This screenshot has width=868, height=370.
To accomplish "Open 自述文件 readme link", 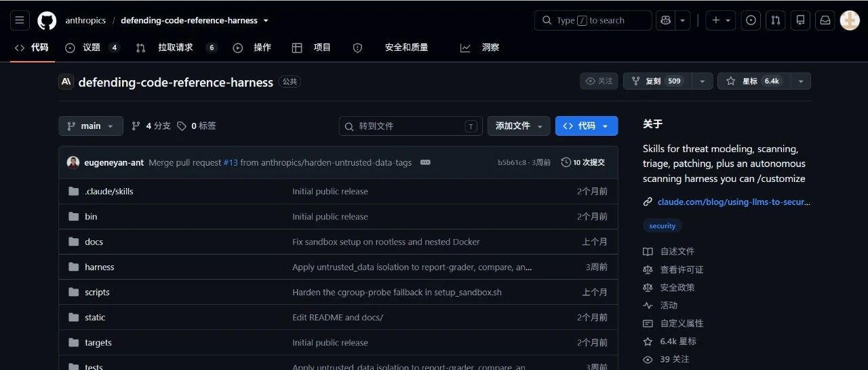I will click(669, 251).
